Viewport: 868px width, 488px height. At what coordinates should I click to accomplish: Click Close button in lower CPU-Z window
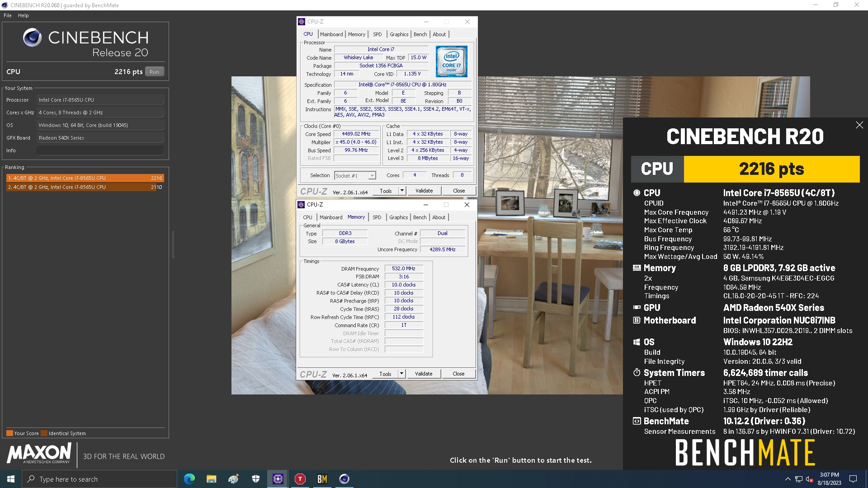coord(458,374)
